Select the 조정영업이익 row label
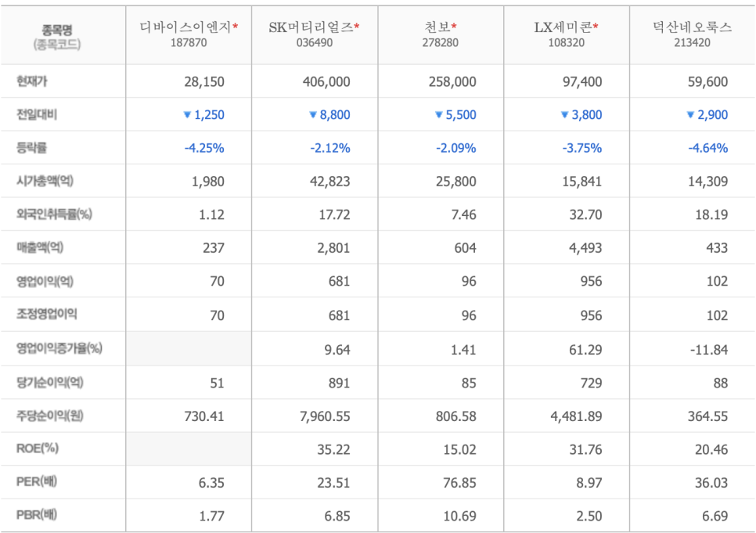 (x=46, y=314)
